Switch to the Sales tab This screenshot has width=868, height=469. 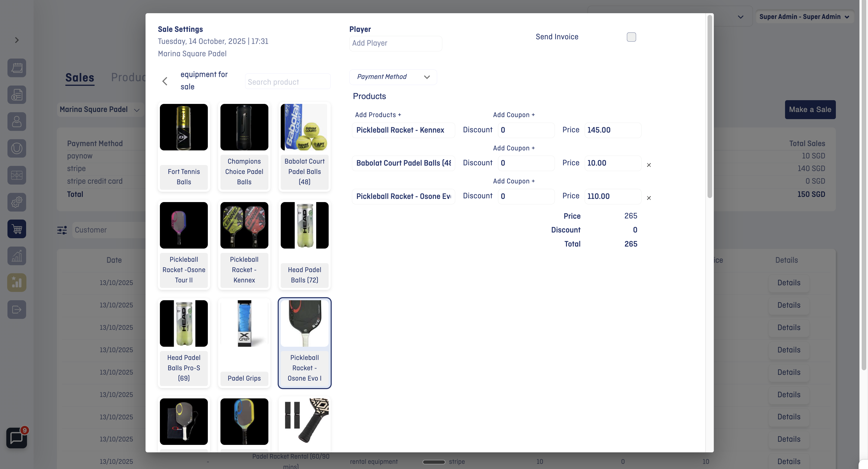(80, 78)
